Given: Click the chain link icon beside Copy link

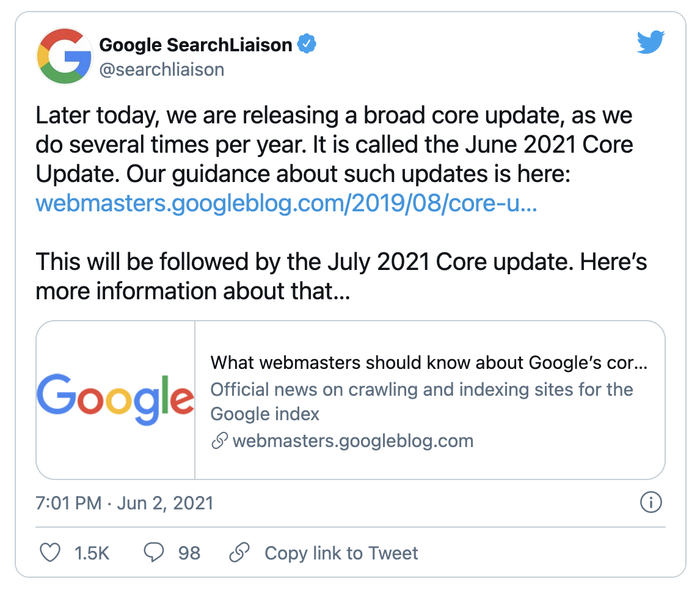Looking at the screenshot, I should (x=239, y=553).
